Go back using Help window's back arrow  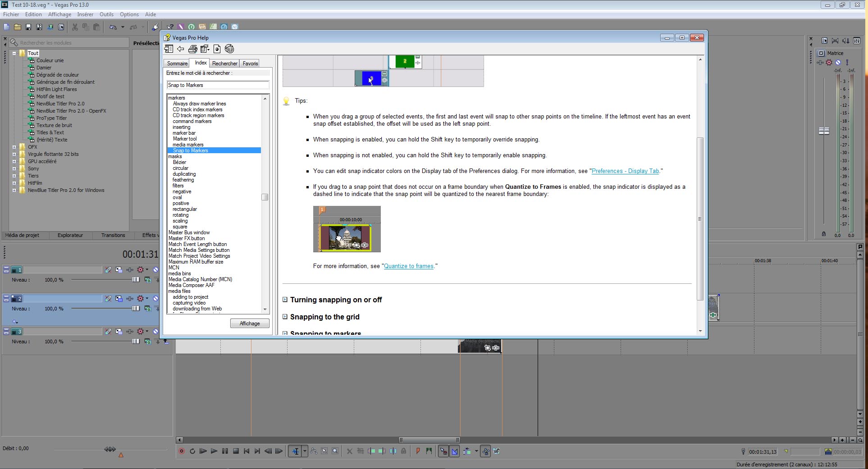point(181,49)
